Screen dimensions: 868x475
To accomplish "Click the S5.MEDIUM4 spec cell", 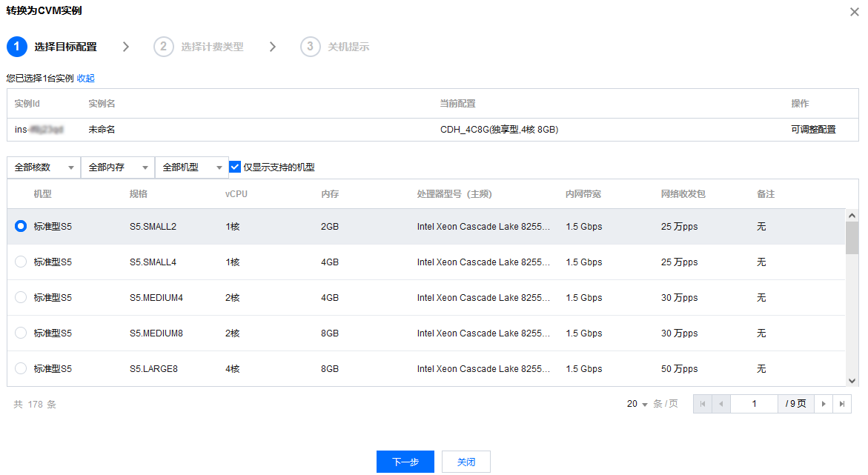I will click(156, 298).
